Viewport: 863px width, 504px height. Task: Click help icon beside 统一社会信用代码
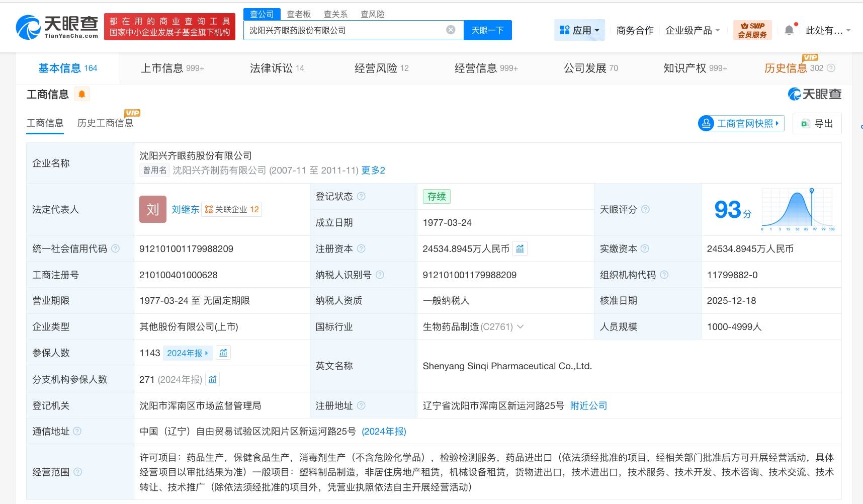coord(116,248)
